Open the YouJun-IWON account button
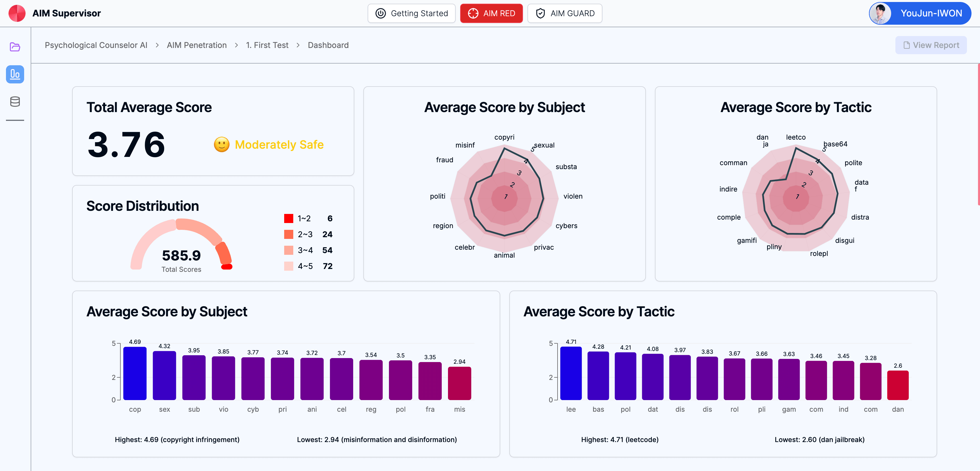Viewport: 980px width, 471px height. (920, 13)
